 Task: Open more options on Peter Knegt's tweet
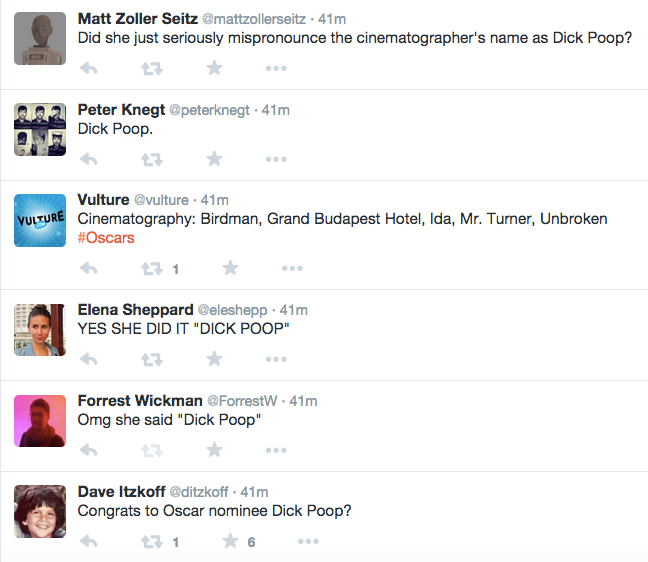tap(276, 159)
